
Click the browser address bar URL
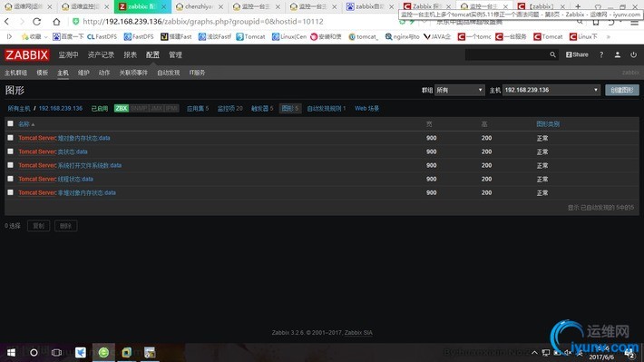tap(203, 22)
